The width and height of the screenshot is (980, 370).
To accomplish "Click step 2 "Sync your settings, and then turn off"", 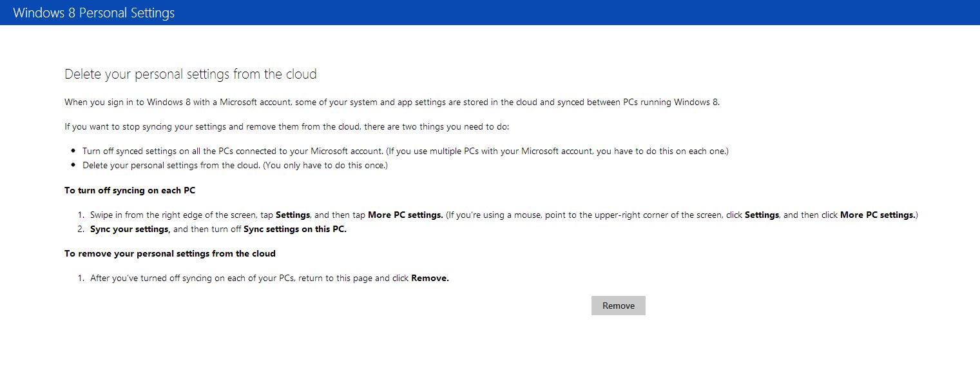I will pyautogui.click(x=218, y=229).
